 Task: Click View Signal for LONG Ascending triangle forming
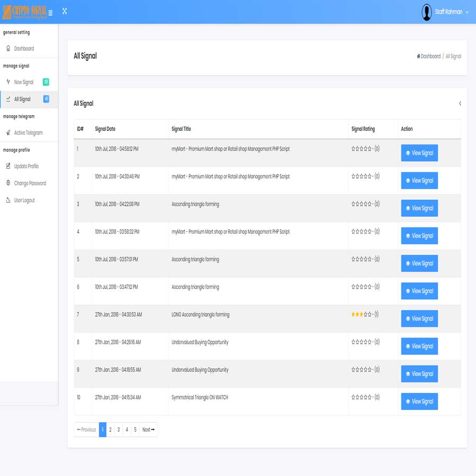419,318
